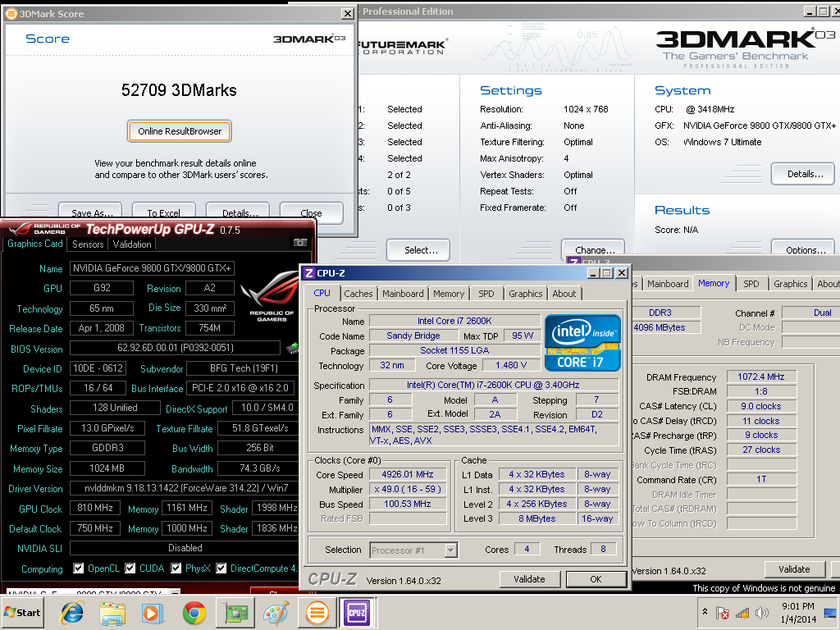The image size is (840, 630).
Task: Open the About tab in front CPU-Z window
Action: [x=564, y=294]
